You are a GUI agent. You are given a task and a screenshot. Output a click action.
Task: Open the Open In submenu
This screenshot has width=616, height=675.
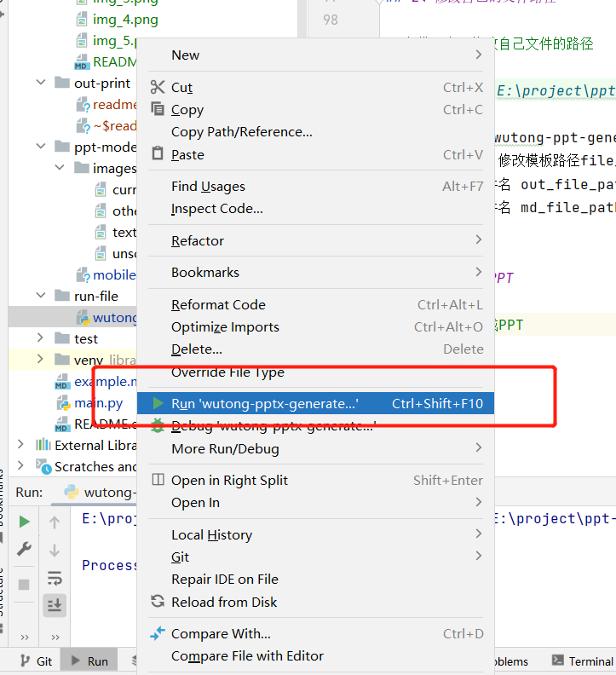[x=315, y=502]
